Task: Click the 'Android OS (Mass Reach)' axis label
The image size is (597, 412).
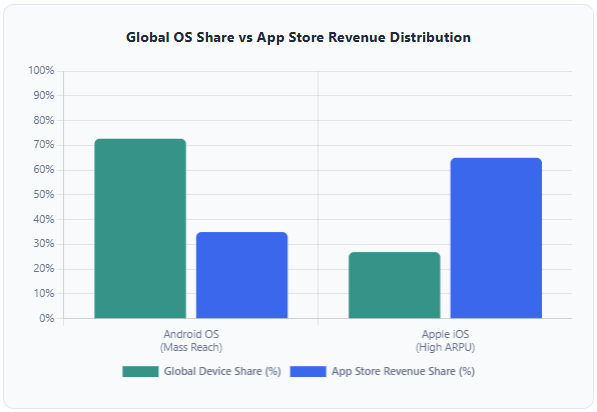Action: tap(191, 341)
